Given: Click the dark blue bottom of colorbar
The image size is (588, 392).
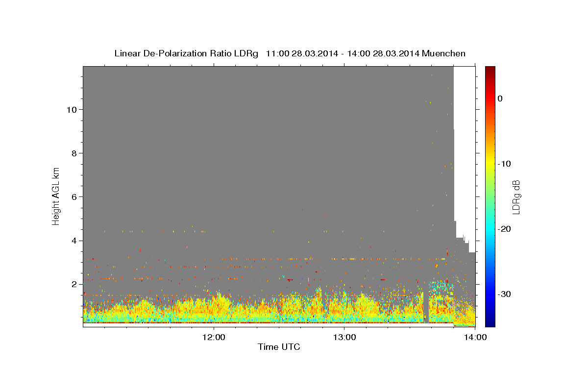Looking at the screenshot, I should [x=490, y=322].
